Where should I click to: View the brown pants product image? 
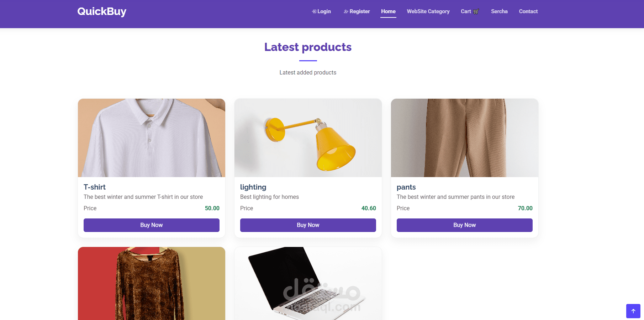tap(465, 138)
